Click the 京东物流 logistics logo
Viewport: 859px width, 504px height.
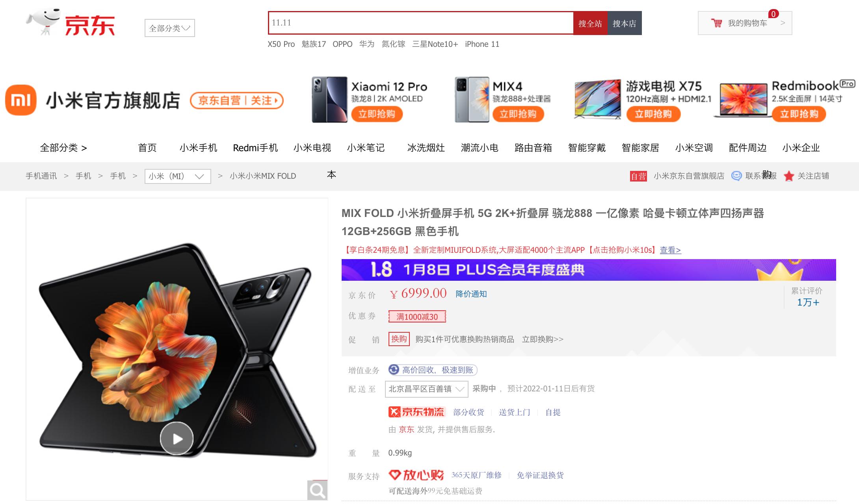[x=417, y=412]
